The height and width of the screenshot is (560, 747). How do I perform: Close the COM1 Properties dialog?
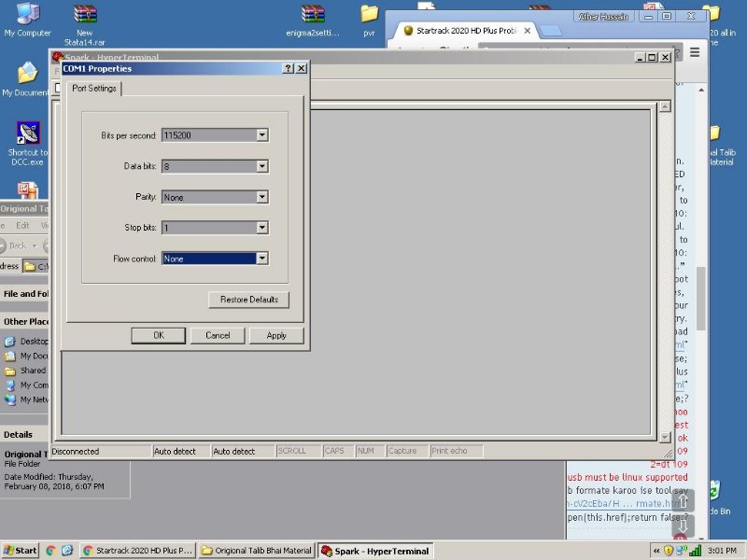coord(301,68)
